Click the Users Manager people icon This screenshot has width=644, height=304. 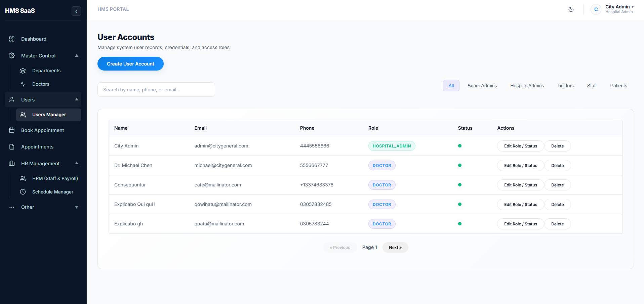pyautogui.click(x=23, y=115)
